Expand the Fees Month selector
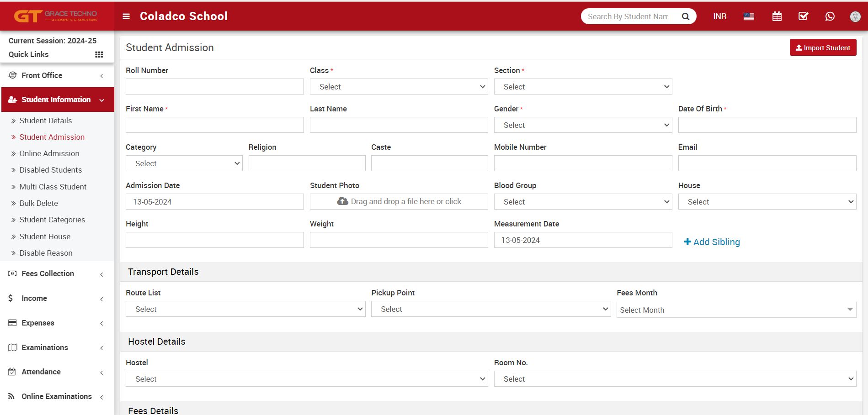Image resolution: width=868 pixels, height=415 pixels. click(x=735, y=310)
